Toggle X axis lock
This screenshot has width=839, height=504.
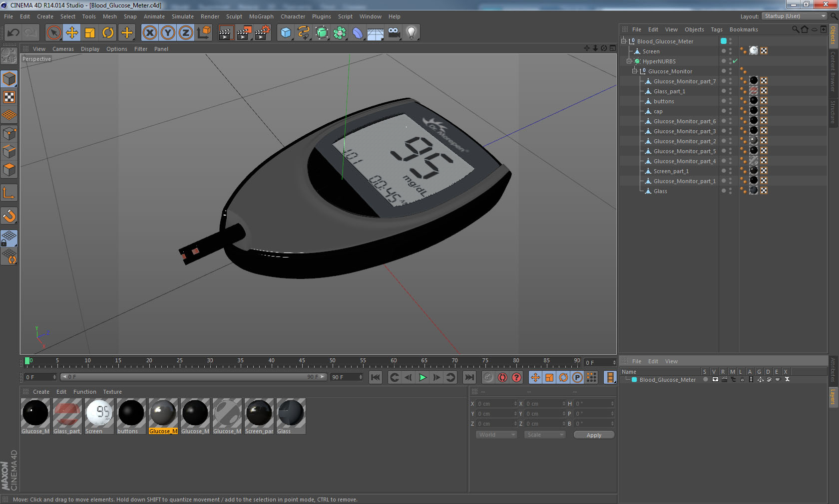(x=149, y=33)
